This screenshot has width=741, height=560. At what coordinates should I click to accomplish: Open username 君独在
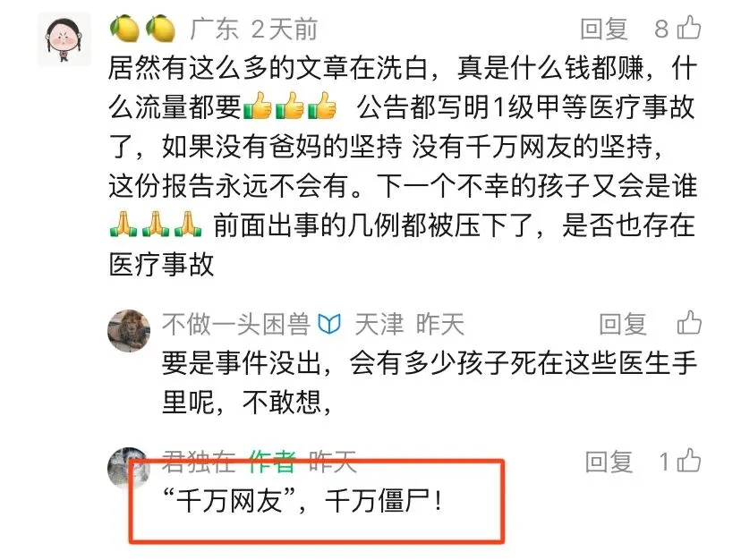tap(199, 462)
